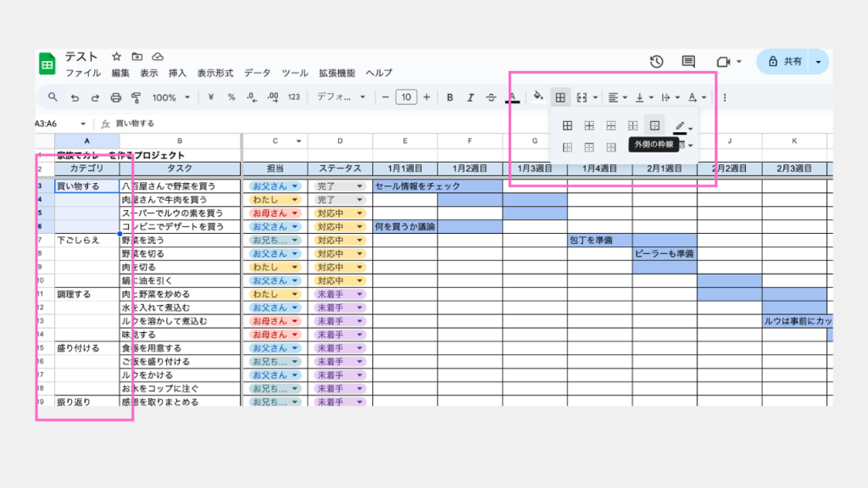The height and width of the screenshot is (488, 868).
Task: Toggle bold formatting
Action: coord(450,97)
